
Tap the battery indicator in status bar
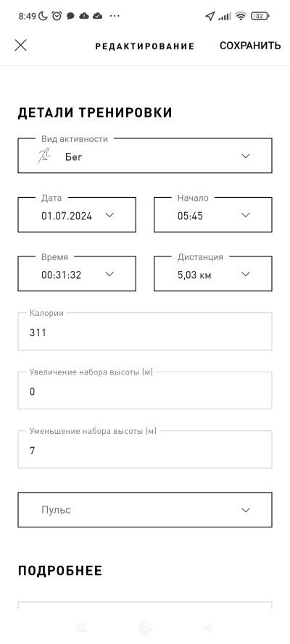(x=261, y=17)
